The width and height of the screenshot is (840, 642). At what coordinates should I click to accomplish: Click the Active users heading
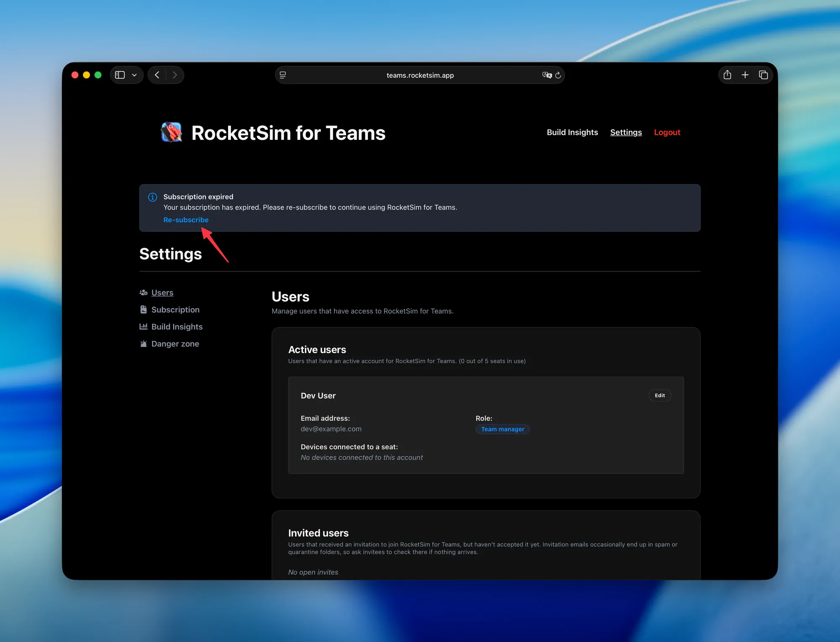pos(317,350)
